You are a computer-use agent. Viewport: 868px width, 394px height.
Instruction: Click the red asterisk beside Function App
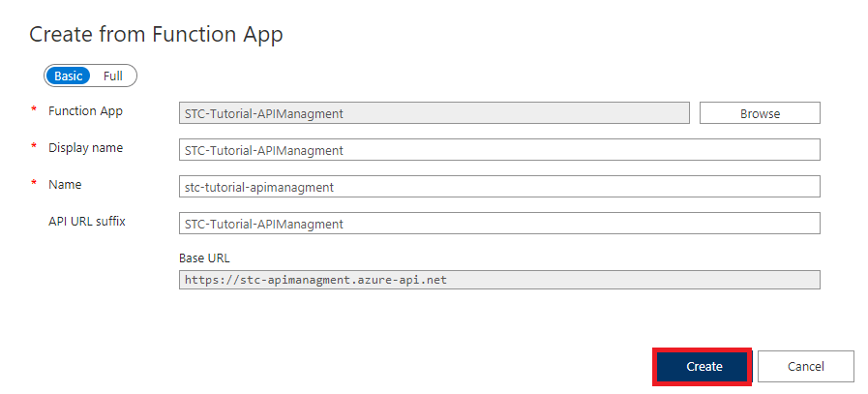tap(35, 112)
